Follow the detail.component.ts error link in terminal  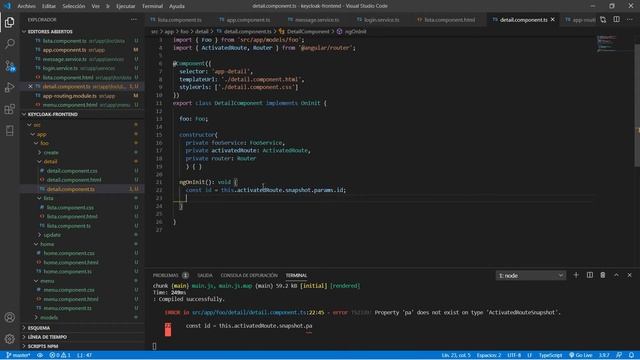coord(258,313)
